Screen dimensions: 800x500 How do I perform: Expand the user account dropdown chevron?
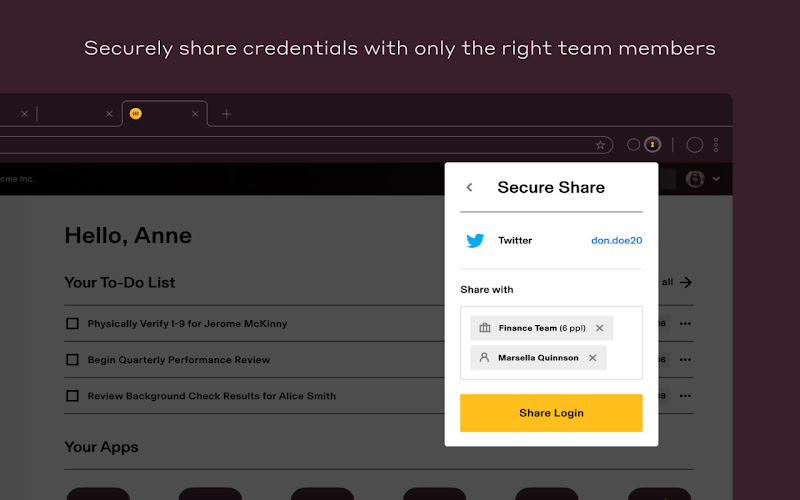point(716,179)
